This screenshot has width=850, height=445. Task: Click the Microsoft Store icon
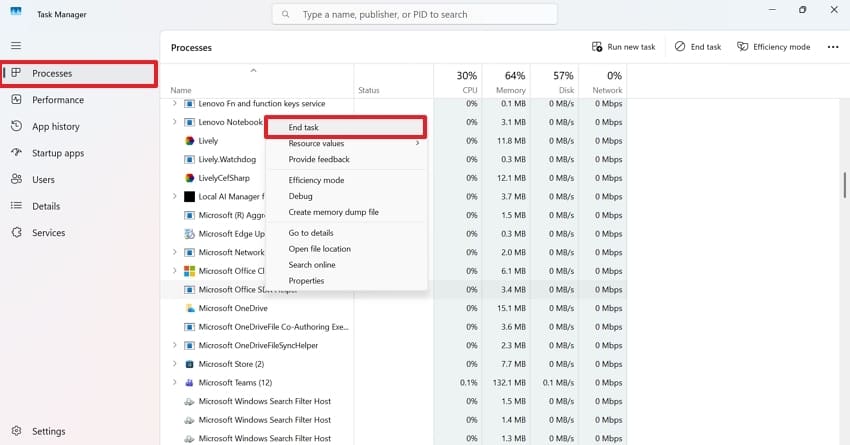click(x=189, y=364)
